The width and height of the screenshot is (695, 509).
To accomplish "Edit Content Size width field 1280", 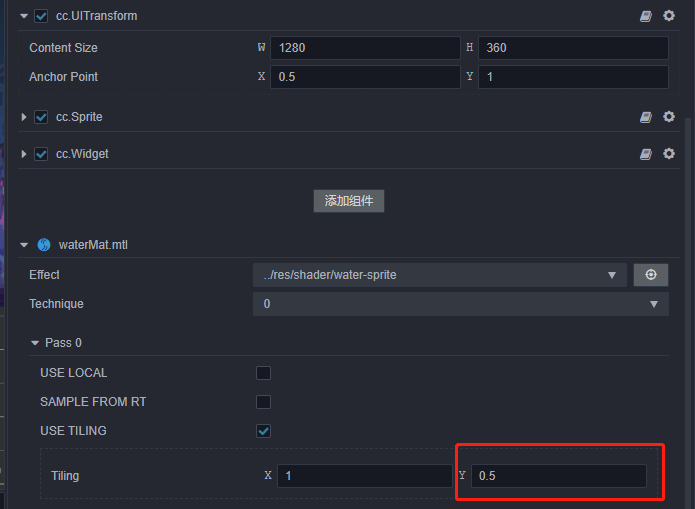I will tap(365, 48).
